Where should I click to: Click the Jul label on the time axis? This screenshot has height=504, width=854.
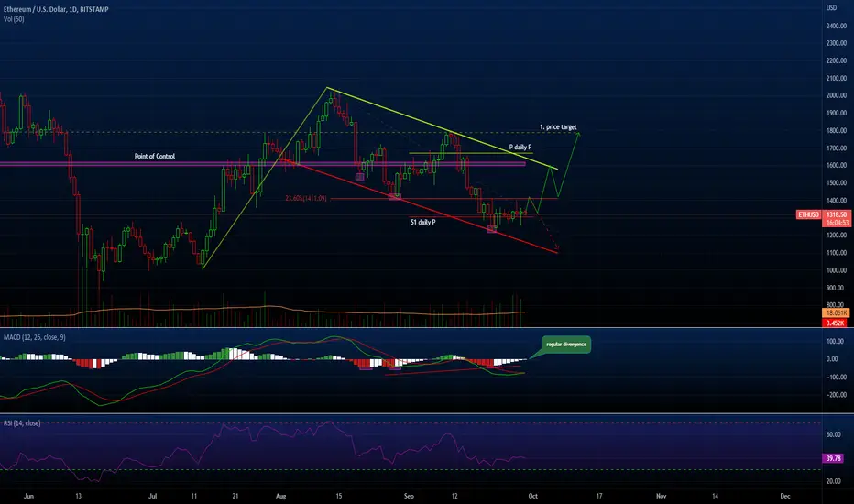click(x=152, y=496)
